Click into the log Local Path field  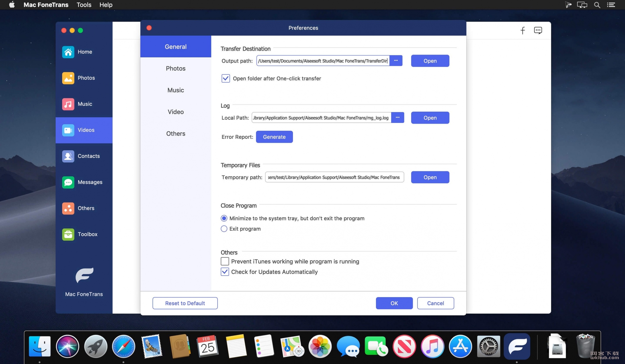click(322, 118)
